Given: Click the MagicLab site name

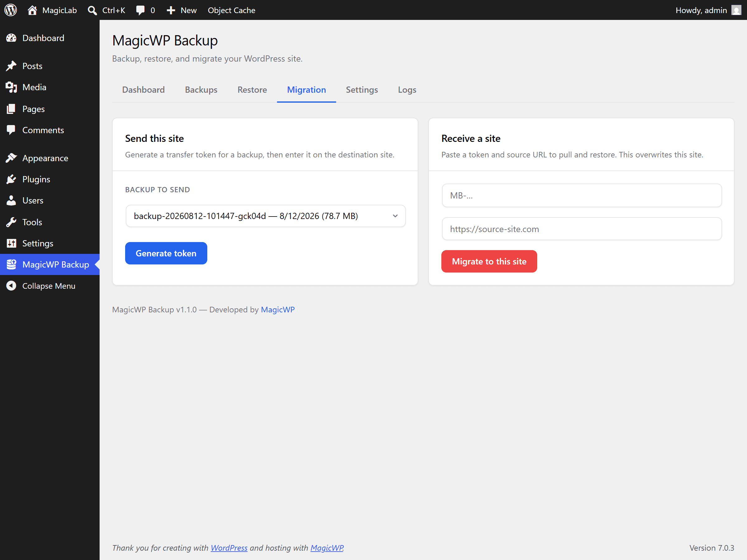Looking at the screenshot, I should (59, 10).
